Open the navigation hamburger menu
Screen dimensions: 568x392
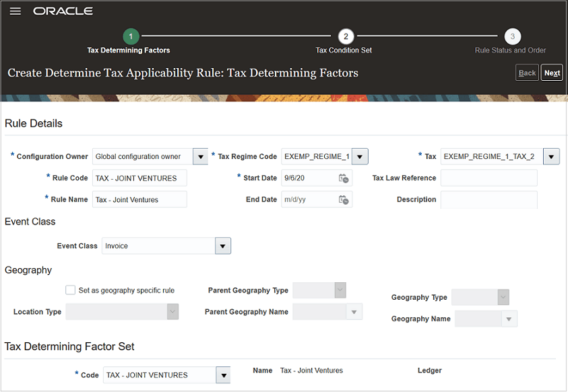point(15,11)
